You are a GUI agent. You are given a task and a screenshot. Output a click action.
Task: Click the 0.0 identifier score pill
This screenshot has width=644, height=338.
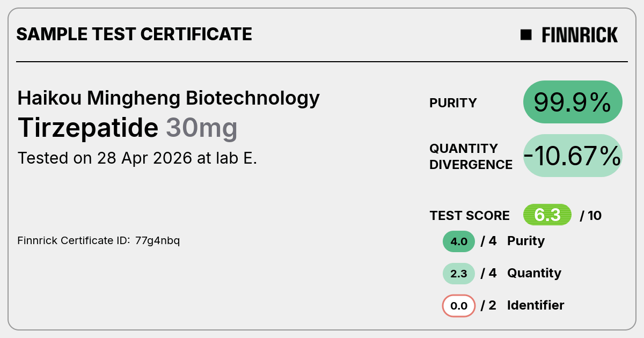(x=459, y=306)
